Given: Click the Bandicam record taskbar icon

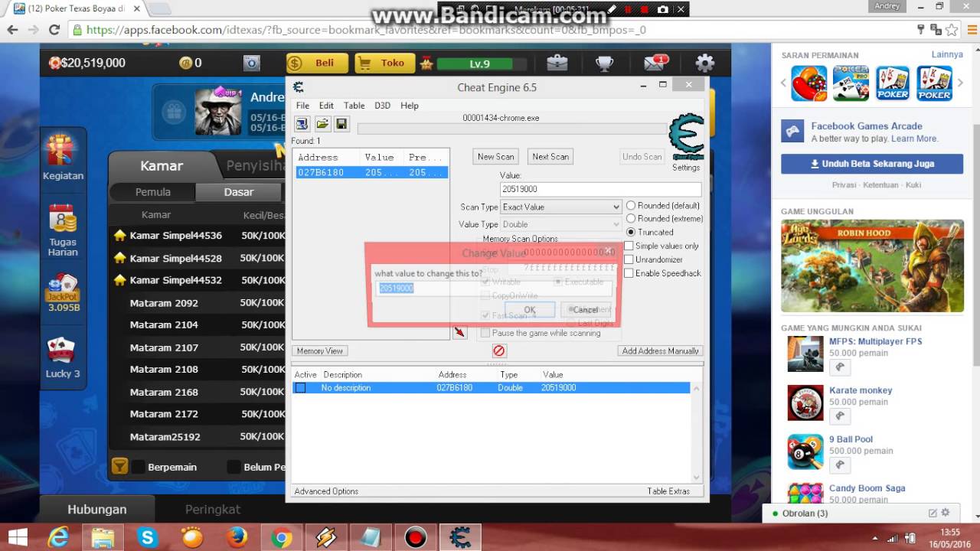Looking at the screenshot, I should click(x=416, y=538).
